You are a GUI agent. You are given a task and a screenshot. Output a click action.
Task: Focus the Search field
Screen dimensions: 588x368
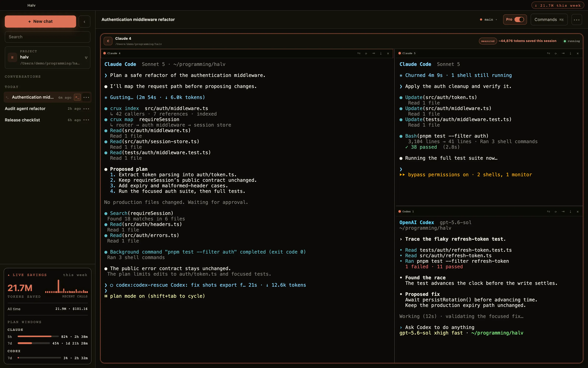[x=47, y=37]
